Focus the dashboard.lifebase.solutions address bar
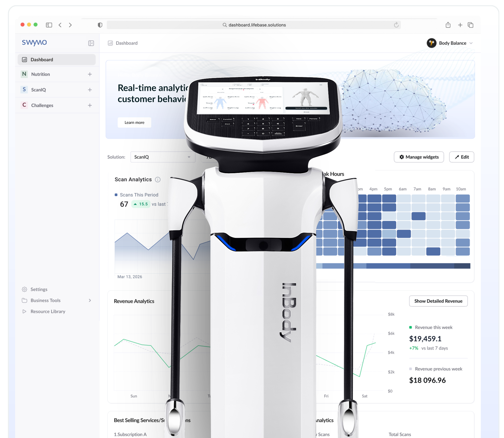The height and width of the screenshot is (438, 504). (254, 25)
